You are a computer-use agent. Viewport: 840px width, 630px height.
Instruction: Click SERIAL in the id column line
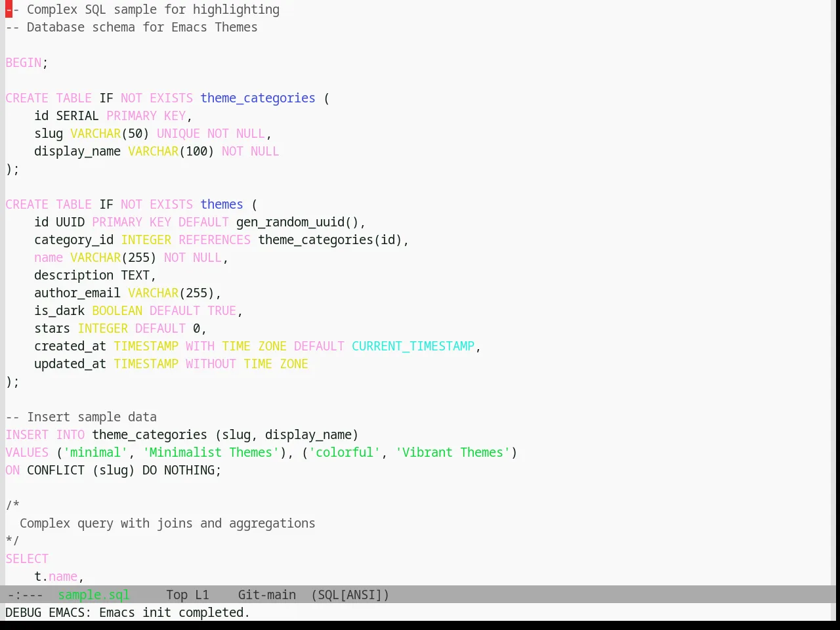point(77,116)
